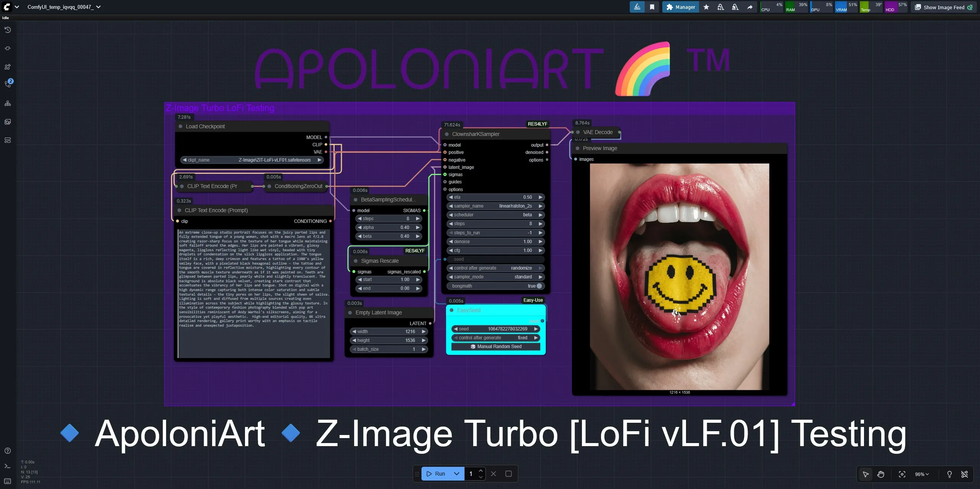Click the star favorites toolbar icon
This screenshot has height=489, width=980.
click(706, 7)
